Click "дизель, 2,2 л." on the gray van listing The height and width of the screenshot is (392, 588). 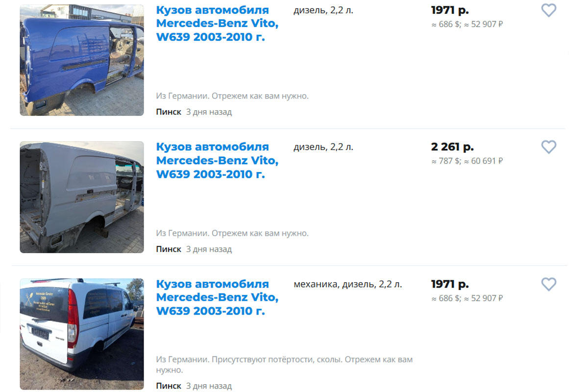click(323, 147)
